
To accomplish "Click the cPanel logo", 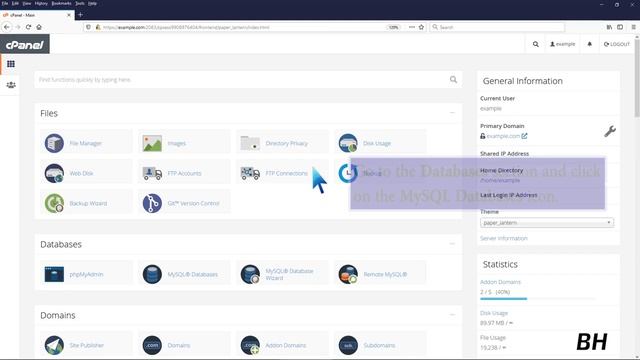I will tap(24, 44).
